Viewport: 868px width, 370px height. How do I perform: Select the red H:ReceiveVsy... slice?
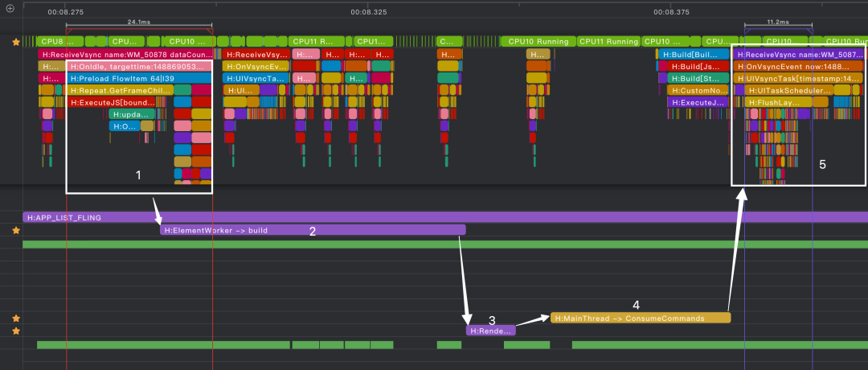[x=256, y=54]
